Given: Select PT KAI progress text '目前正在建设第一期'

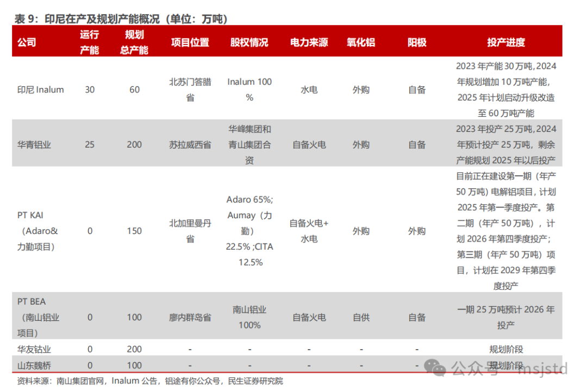Looking at the screenshot, I should click(x=494, y=176).
